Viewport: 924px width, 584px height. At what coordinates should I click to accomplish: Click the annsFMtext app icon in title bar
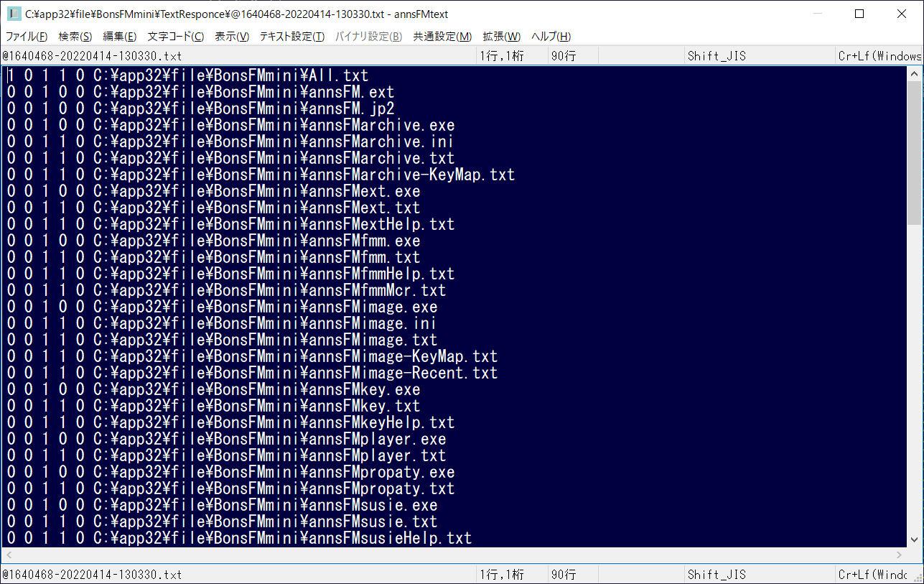14,14
